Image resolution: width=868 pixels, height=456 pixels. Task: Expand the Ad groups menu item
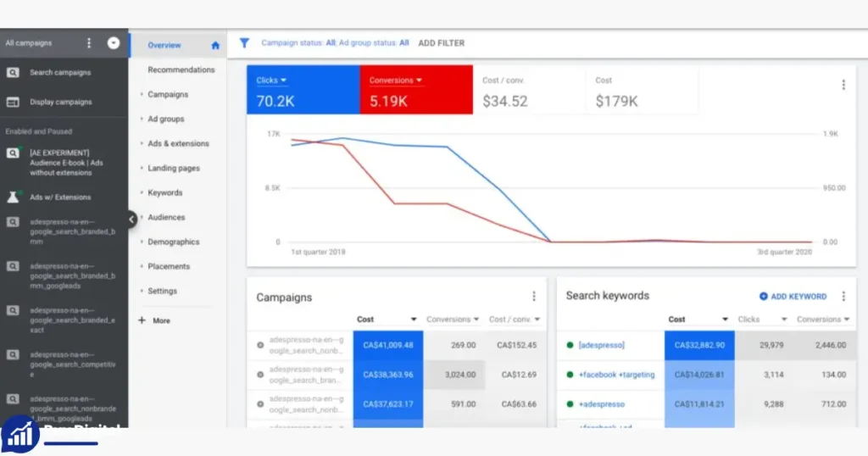[165, 119]
